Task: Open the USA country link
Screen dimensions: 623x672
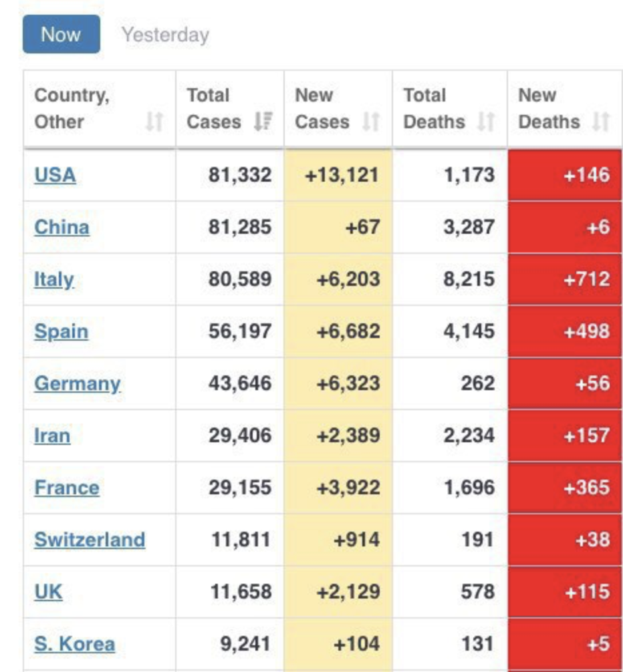Action: tap(55, 175)
